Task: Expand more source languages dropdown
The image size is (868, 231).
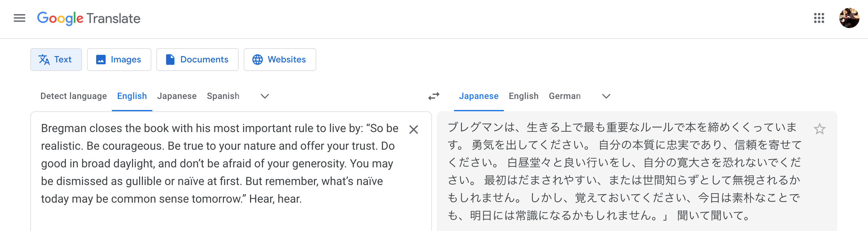Action: [x=265, y=96]
